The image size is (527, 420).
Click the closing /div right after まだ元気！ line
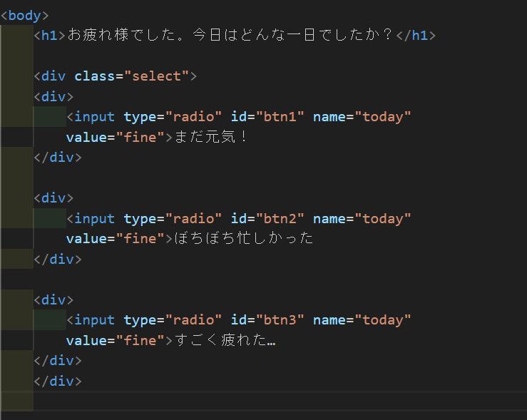58,158
